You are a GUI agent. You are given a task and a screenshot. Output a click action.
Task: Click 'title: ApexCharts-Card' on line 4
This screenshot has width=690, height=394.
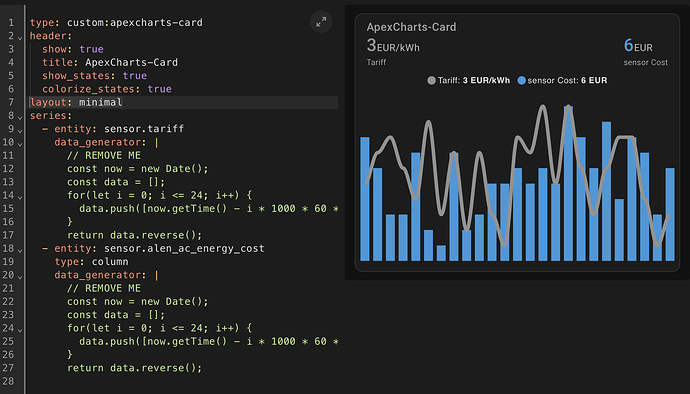point(110,63)
